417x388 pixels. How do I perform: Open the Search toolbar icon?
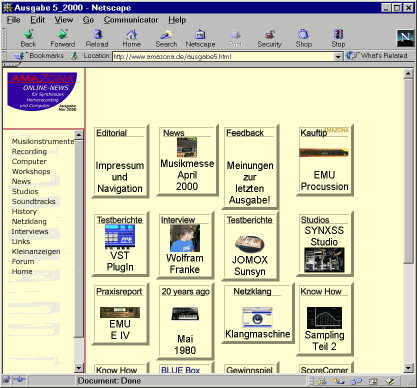tap(166, 34)
